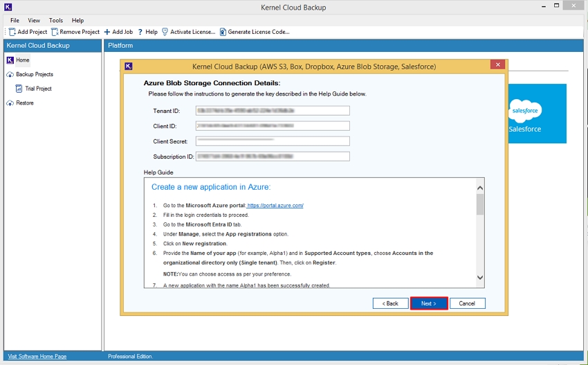The image size is (588, 365).
Task: Click Remove Project toolbar label
Action: coord(80,32)
